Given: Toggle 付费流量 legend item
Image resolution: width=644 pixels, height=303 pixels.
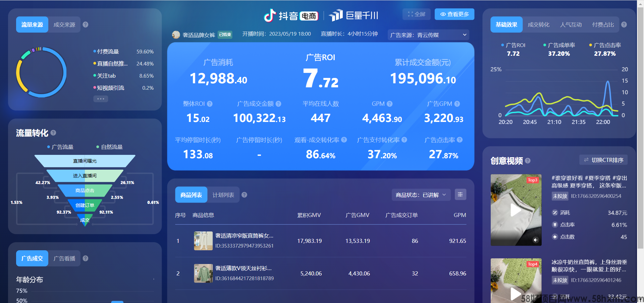Looking at the screenshot, I should pyautogui.click(x=106, y=51).
